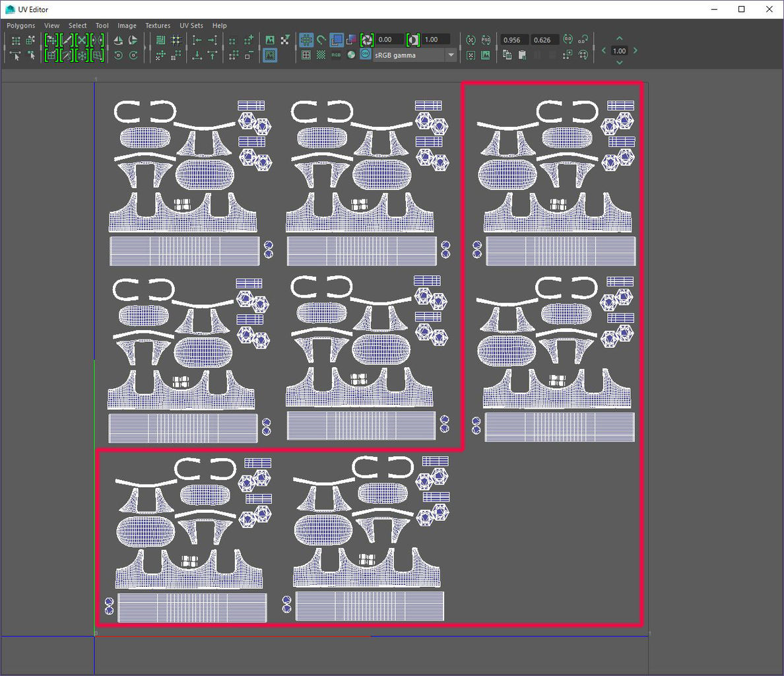Toggle checker tile filtered display icon
The image size is (784, 676).
(285, 40)
